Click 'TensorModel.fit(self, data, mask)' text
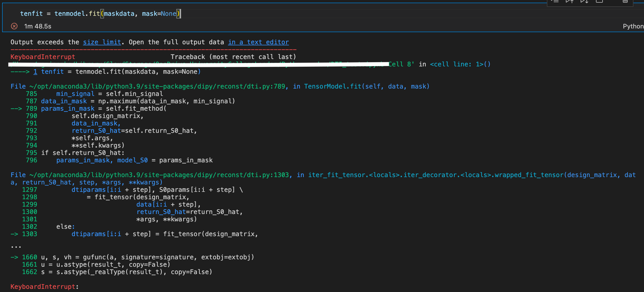The height and width of the screenshot is (292, 644). coord(367,86)
